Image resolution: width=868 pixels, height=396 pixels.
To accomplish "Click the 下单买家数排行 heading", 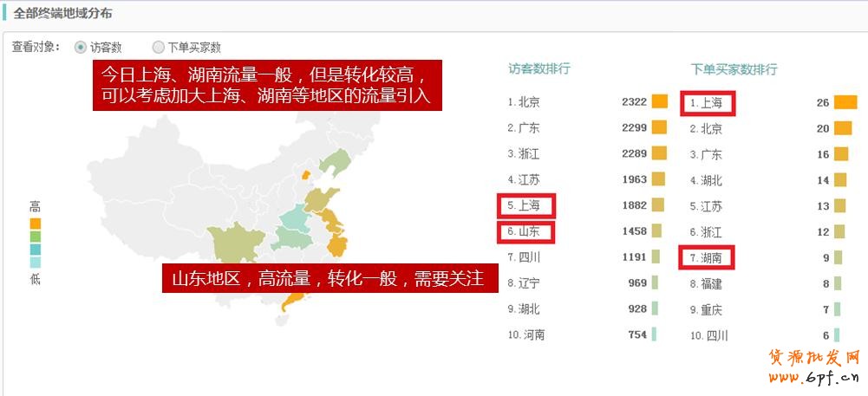I will click(734, 68).
